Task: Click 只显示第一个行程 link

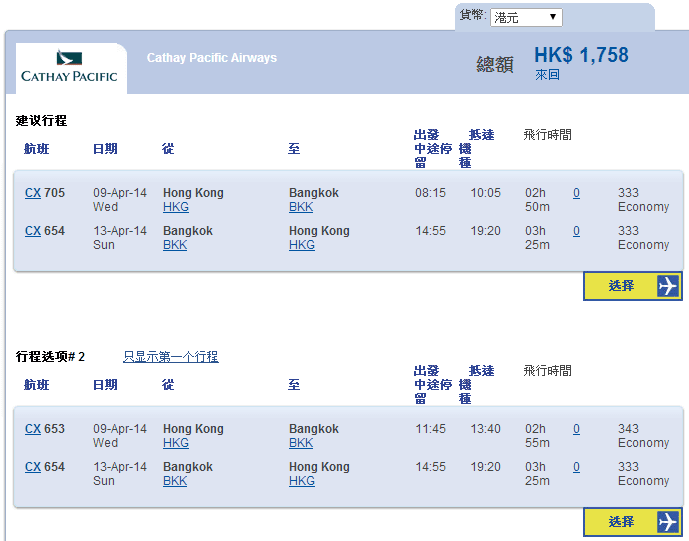Action: (170, 357)
